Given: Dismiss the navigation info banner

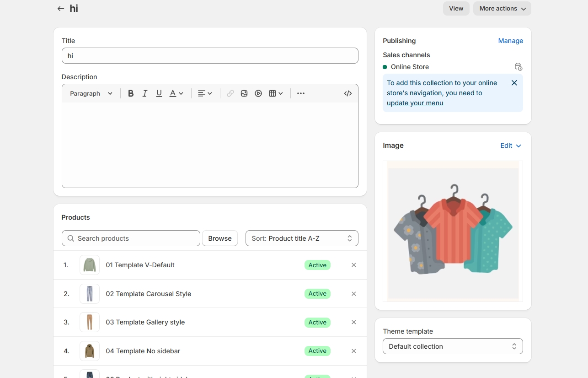Looking at the screenshot, I should [514, 83].
